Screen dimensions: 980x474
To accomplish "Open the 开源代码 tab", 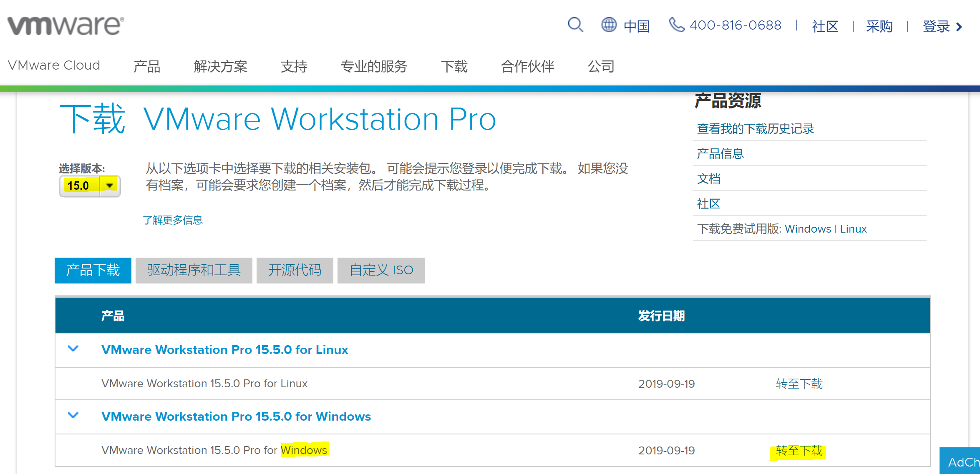I will [x=295, y=270].
